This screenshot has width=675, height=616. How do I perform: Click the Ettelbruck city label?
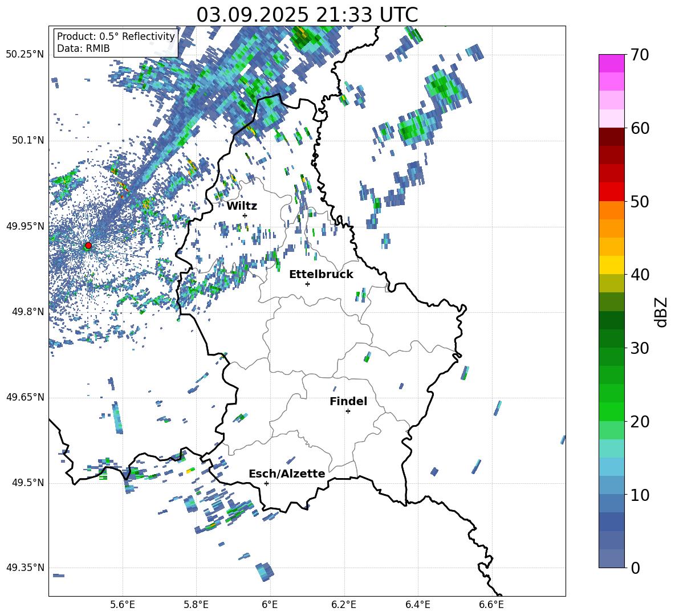(x=321, y=275)
